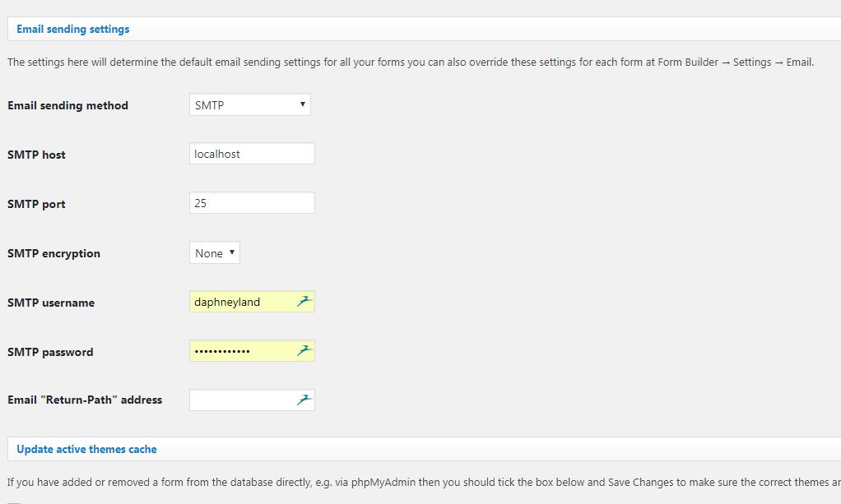The height and width of the screenshot is (504, 841).
Task: Click the autofill icon in Return-Path address field
Action: coord(304,400)
